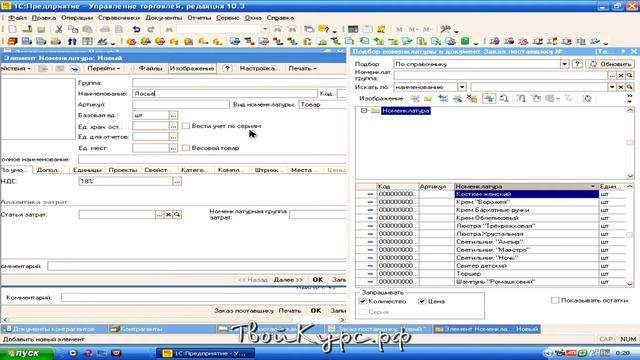Add a new group (folder icon) in selection toolbar
The height and width of the screenshot is (360, 640).
[x=428, y=98]
